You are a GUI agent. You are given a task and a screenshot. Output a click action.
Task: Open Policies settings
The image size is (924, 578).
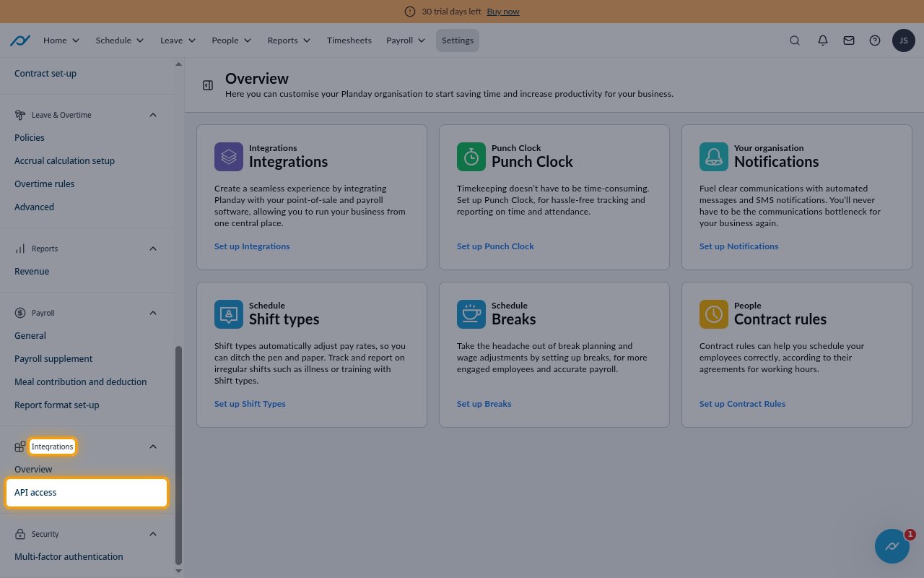[x=30, y=137]
